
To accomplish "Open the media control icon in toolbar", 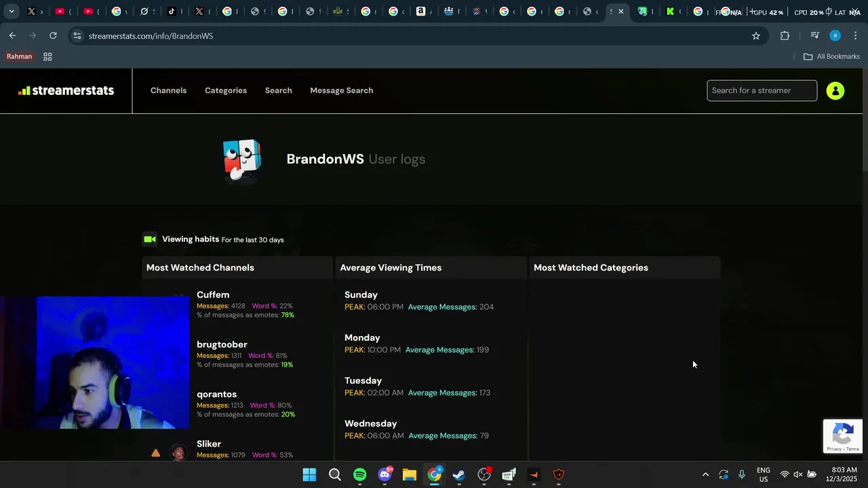I will pos(814,35).
